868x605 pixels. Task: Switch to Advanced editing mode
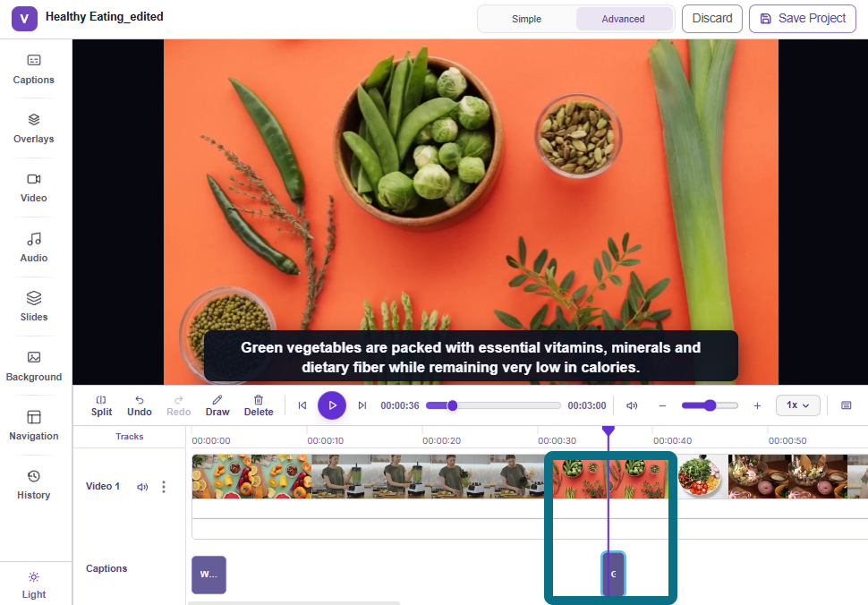pos(624,19)
